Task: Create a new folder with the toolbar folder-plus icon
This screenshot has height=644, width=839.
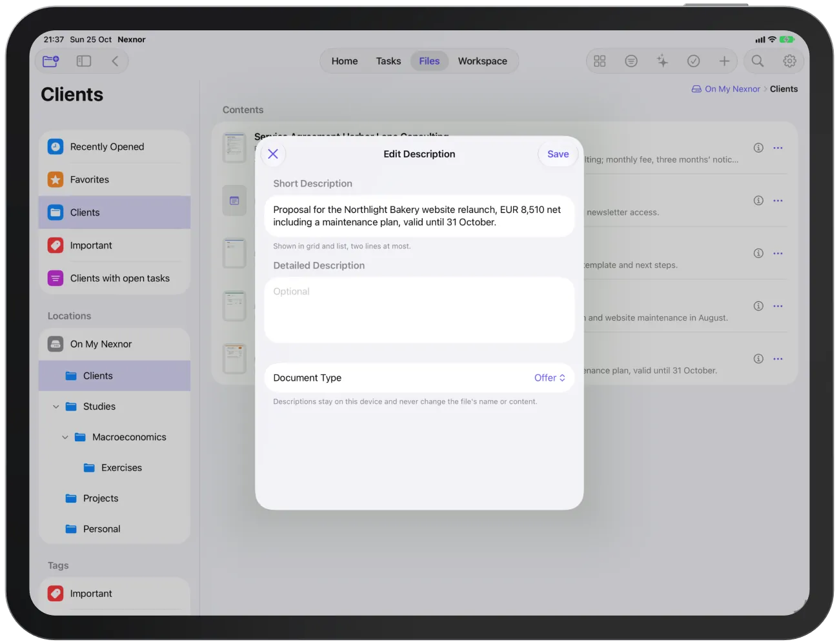Action: (x=50, y=61)
